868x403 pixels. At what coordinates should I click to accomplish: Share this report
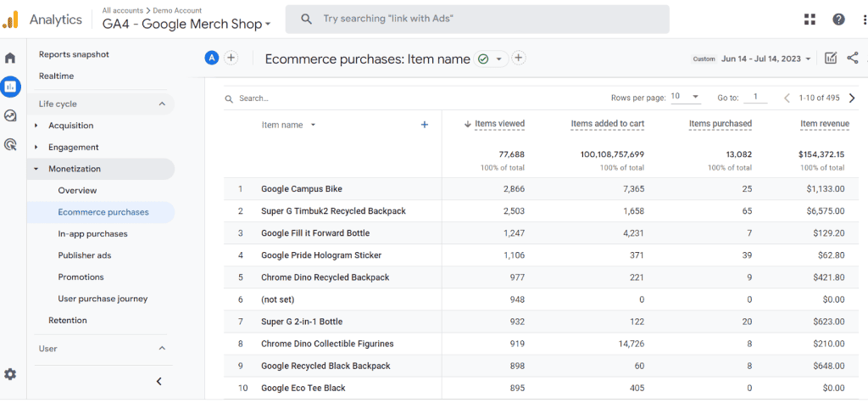click(853, 59)
